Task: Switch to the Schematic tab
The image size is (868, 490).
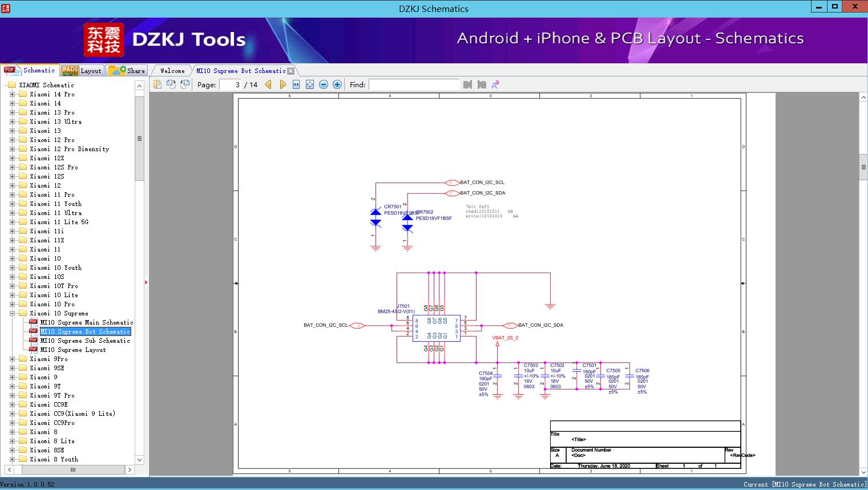Action: 30,70
